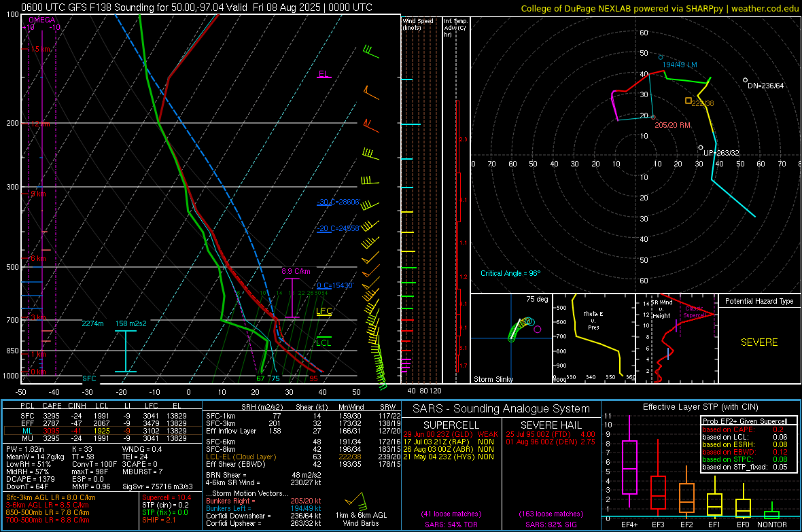
Task: Select the EFF parcel row in table
Action: [103, 423]
